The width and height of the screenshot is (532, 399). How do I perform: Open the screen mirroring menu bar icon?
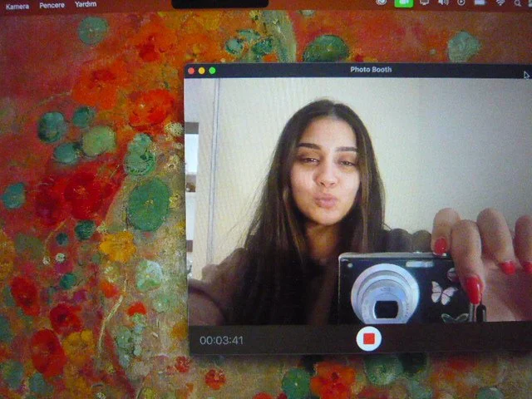coord(425,2)
